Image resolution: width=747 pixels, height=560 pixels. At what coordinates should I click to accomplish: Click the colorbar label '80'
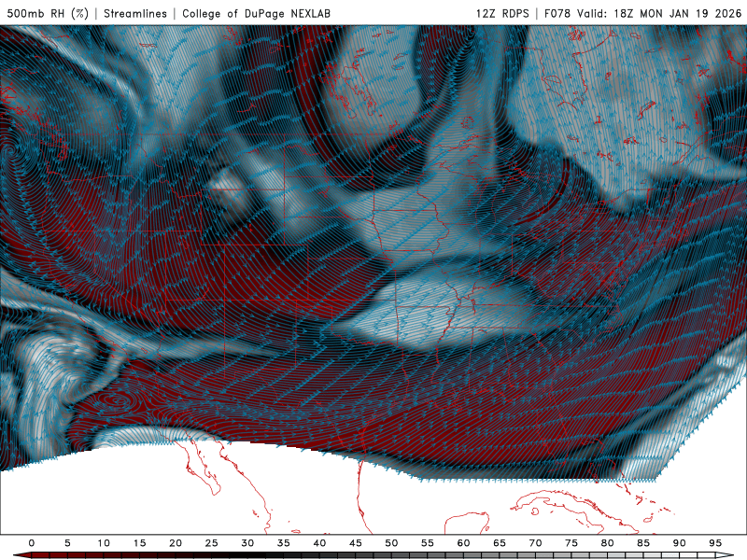coord(607,543)
